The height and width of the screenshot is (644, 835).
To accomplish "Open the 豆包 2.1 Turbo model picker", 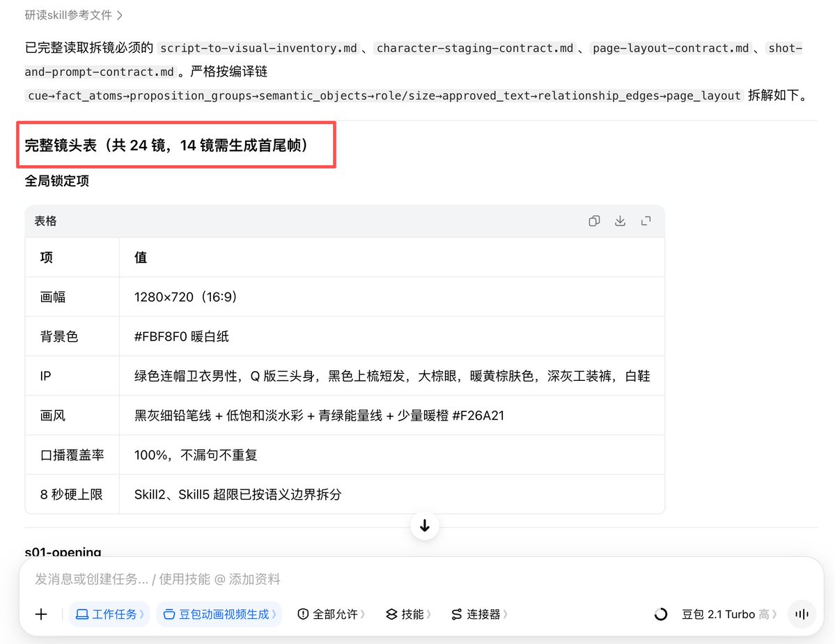I will [x=728, y=614].
